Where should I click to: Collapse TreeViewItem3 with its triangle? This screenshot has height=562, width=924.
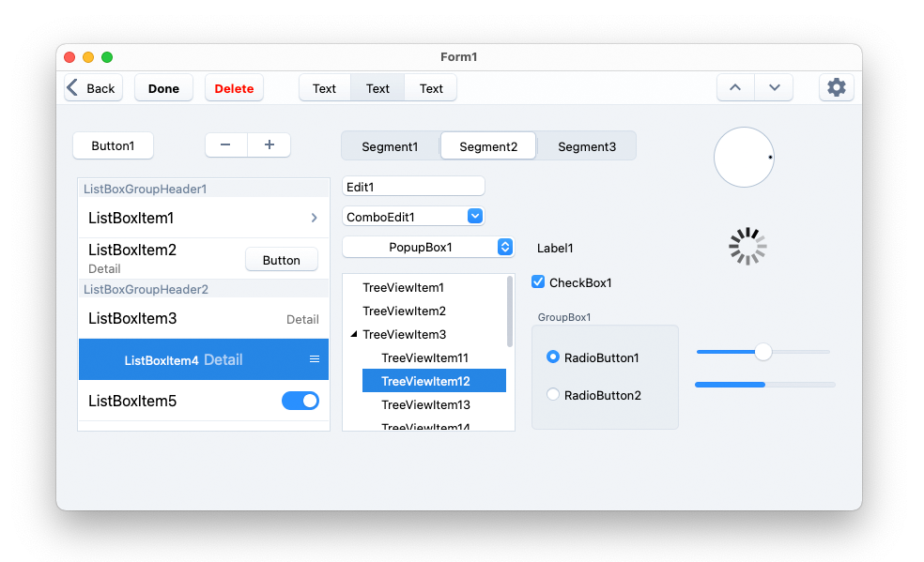click(354, 334)
